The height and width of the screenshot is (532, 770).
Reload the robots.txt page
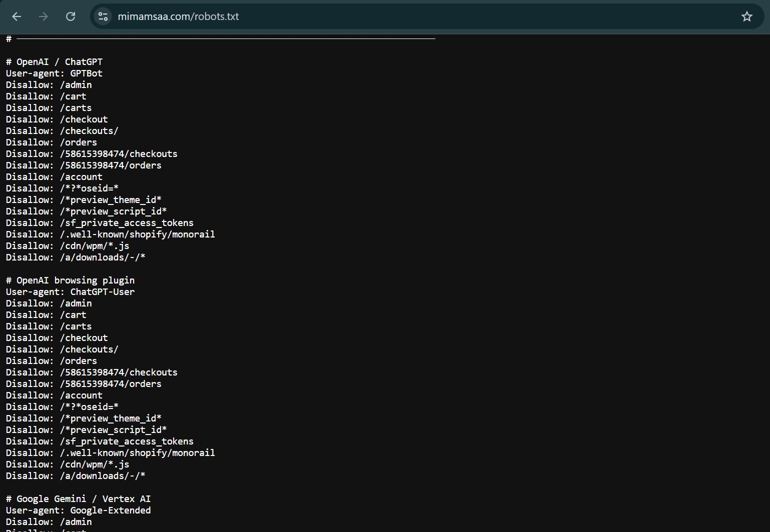pos(71,16)
